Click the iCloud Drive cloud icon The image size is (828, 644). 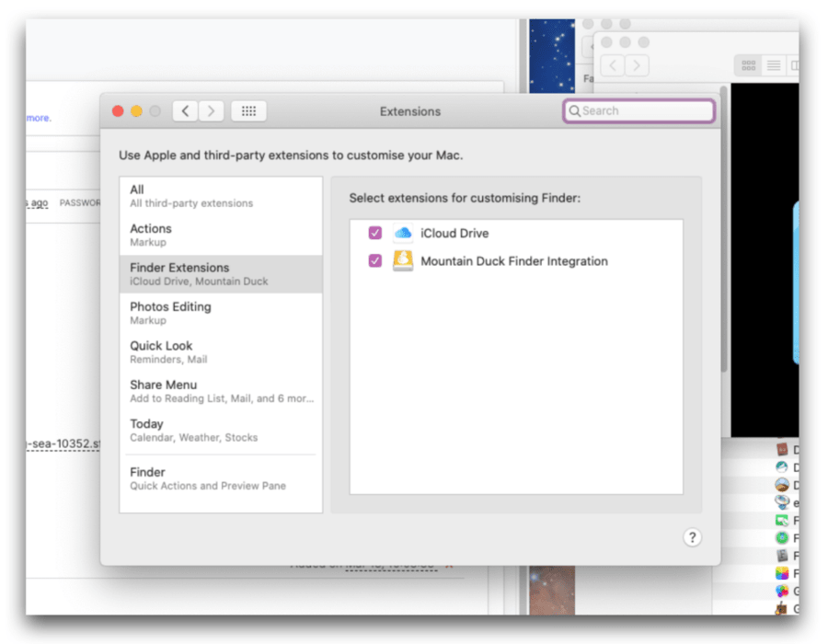[403, 234]
